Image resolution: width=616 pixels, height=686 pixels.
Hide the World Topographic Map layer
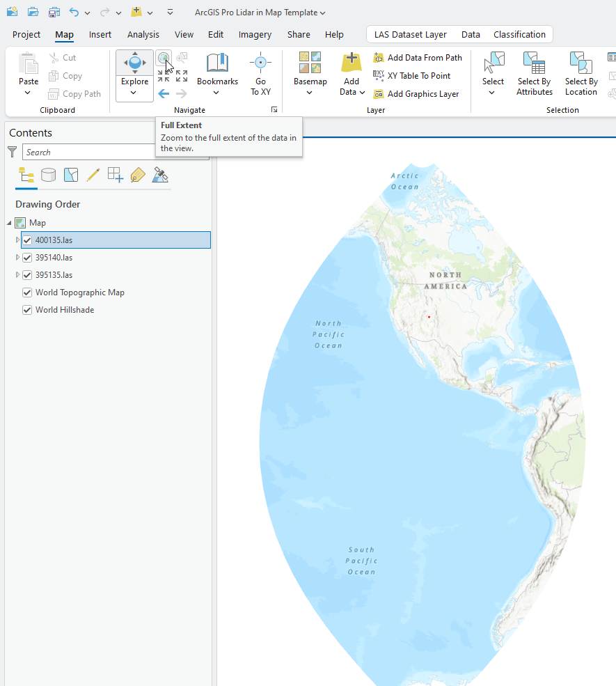tap(26, 292)
